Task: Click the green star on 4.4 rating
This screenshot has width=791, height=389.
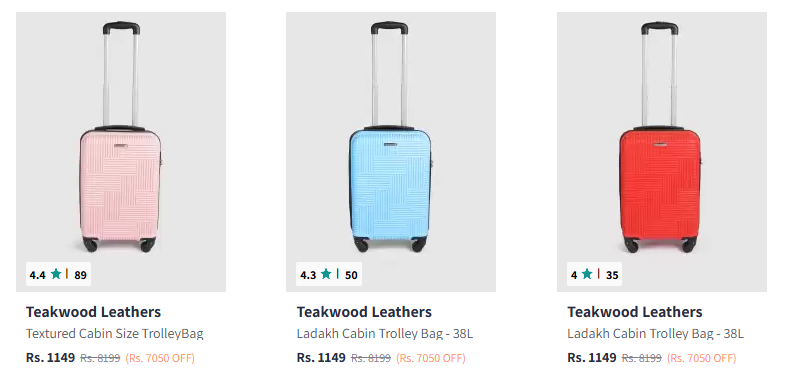Action: pos(56,274)
